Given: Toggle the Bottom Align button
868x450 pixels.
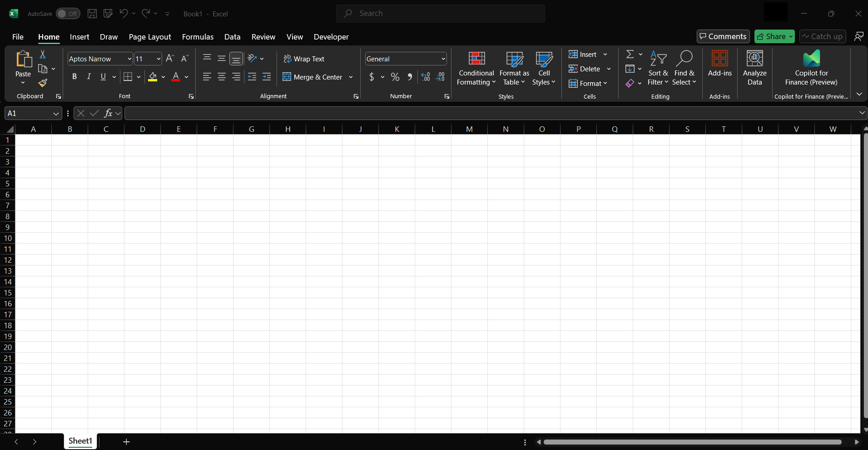Looking at the screenshot, I should [236, 59].
